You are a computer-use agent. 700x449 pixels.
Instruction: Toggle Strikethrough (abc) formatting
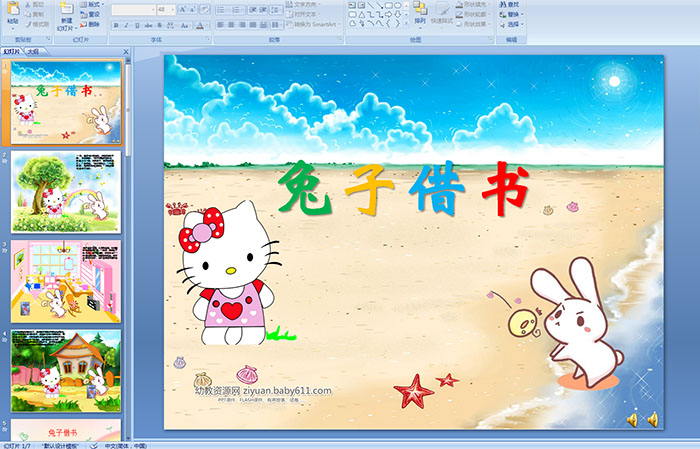(148, 25)
